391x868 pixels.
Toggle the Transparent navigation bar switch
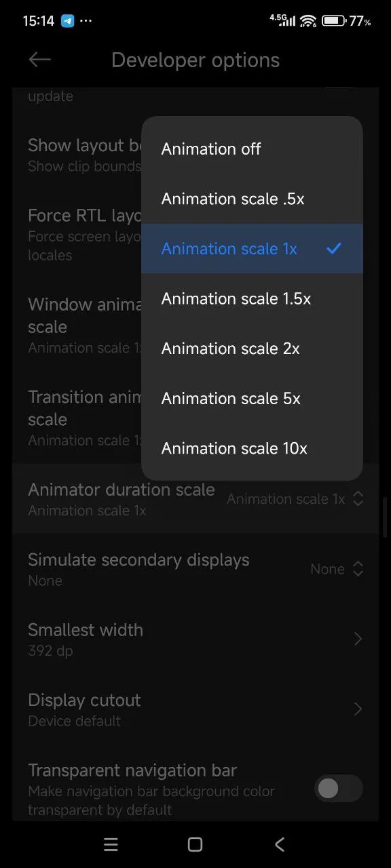[x=339, y=788]
